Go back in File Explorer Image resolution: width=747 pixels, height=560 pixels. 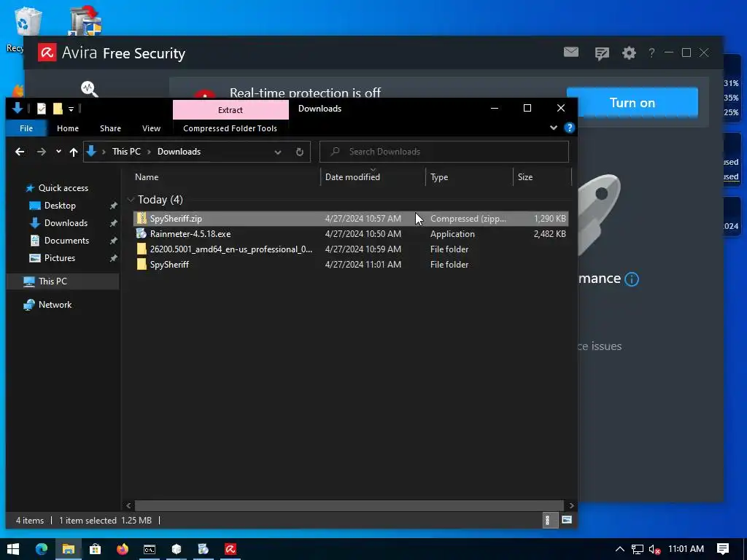[x=20, y=152]
